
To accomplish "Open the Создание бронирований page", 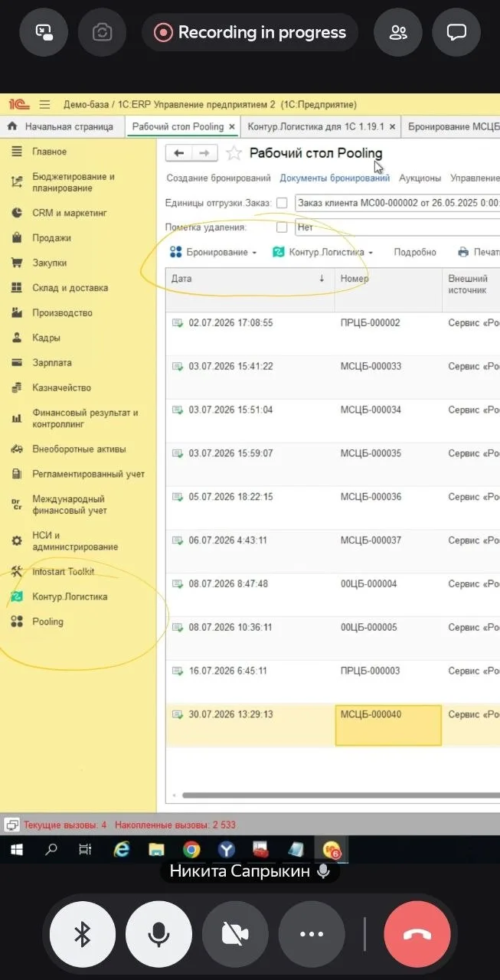I will (x=218, y=178).
